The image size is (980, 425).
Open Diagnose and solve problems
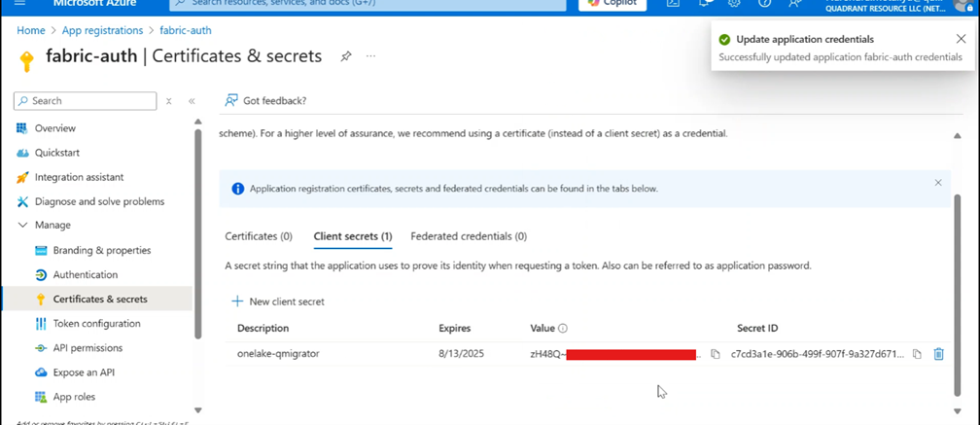pos(97,201)
